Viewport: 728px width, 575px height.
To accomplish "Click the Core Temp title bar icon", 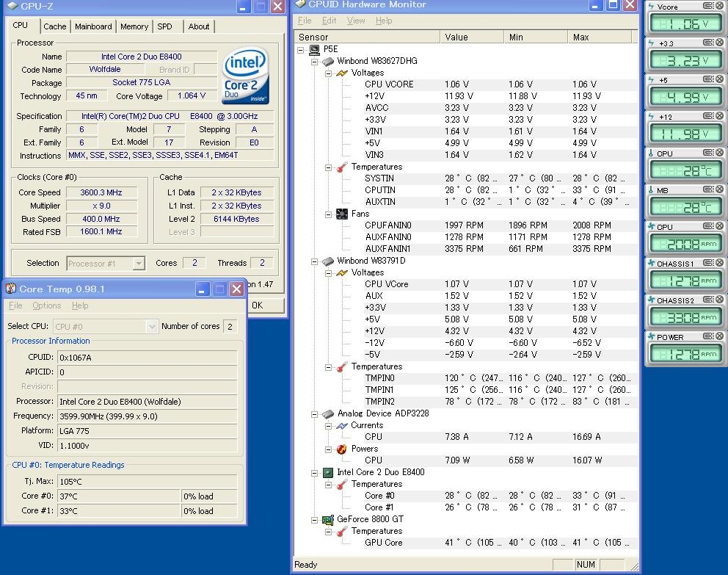I will pyautogui.click(x=11, y=289).
